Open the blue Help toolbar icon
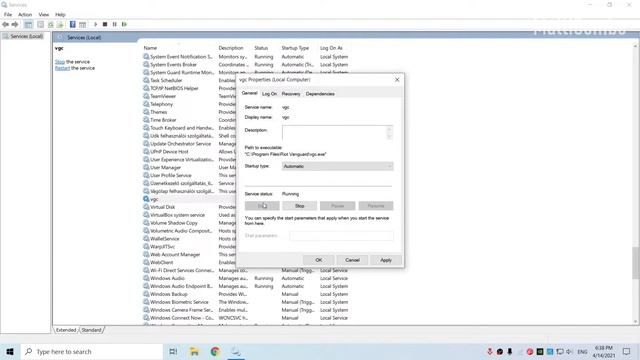Image resolution: width=640 pixels, height=360 pixels. click(72, 24)
